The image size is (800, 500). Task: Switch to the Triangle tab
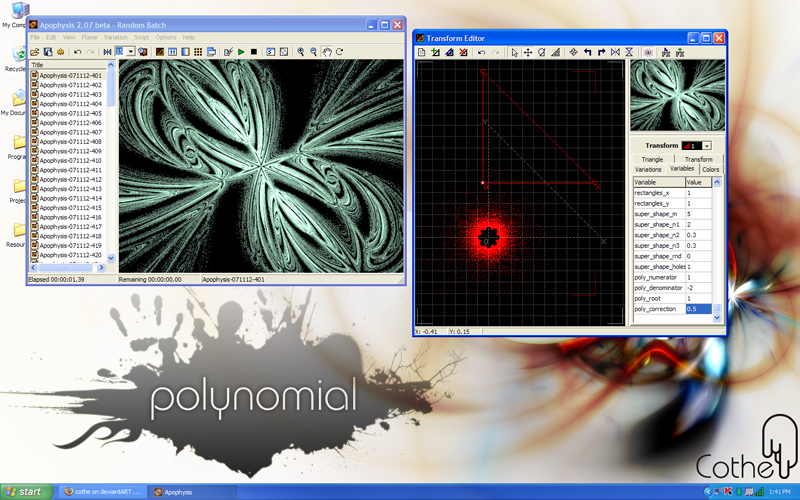[652, 159]
